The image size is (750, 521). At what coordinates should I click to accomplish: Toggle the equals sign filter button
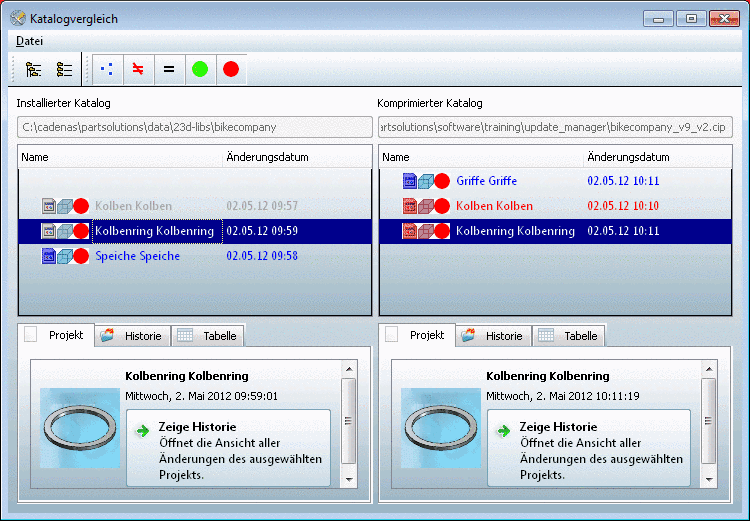pyautogui.click(x=169, y=69)
